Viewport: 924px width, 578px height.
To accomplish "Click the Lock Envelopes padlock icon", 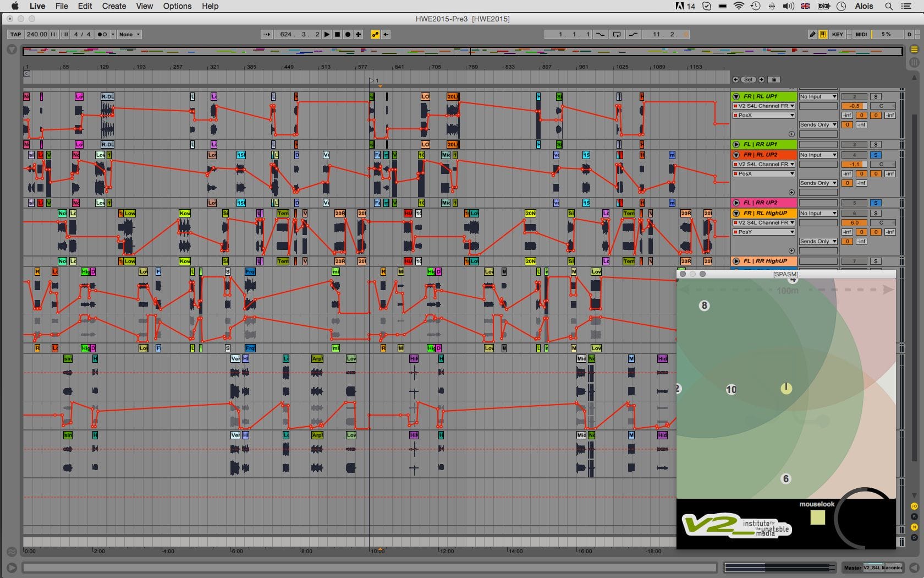I will tap(774, 80).
